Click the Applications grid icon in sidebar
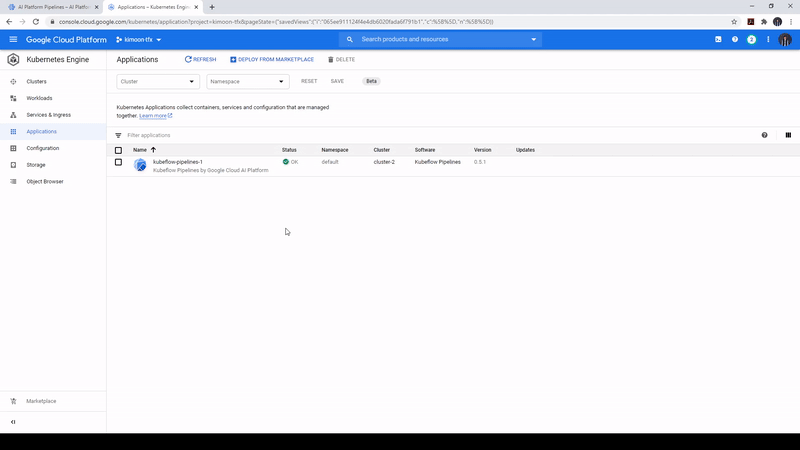The image size is (800, 450). tap(13, 132)
